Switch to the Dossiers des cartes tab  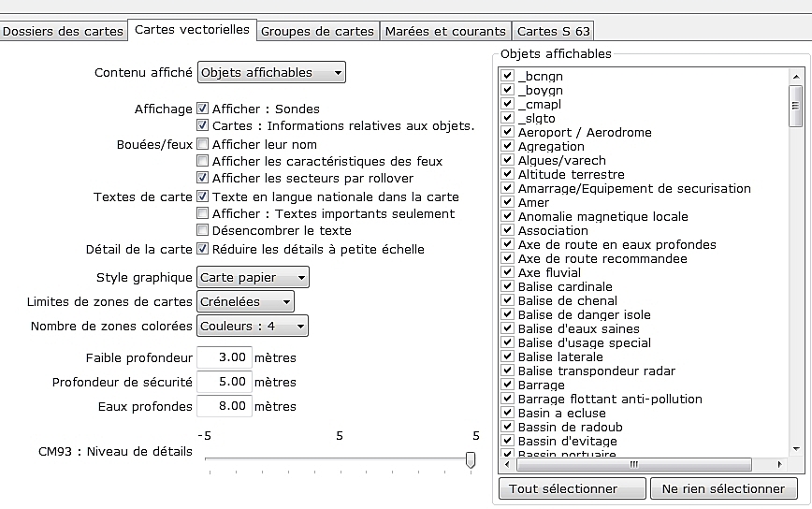click(64, 31)
